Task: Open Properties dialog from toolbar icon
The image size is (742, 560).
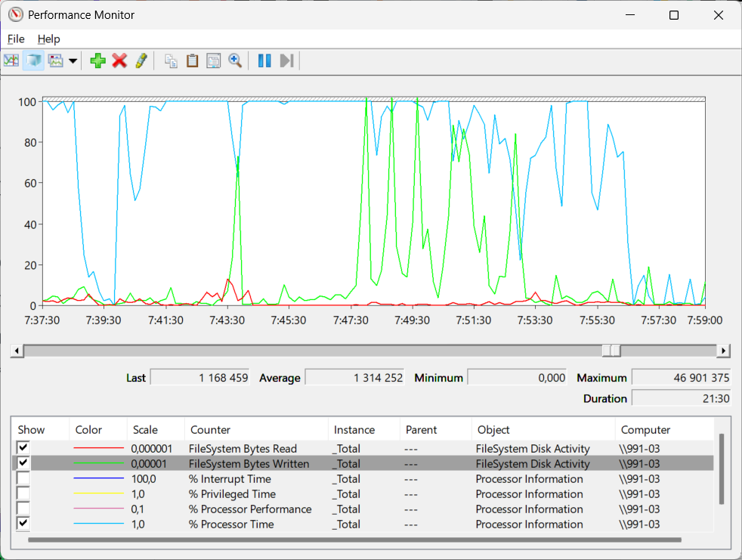Action: (214, 60)
